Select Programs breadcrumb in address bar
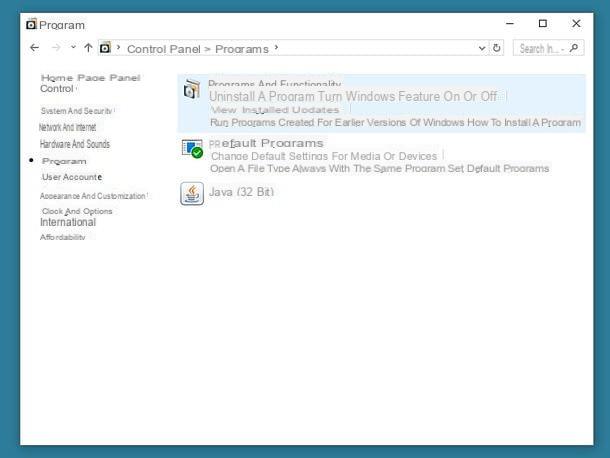 tap(242, 49)
